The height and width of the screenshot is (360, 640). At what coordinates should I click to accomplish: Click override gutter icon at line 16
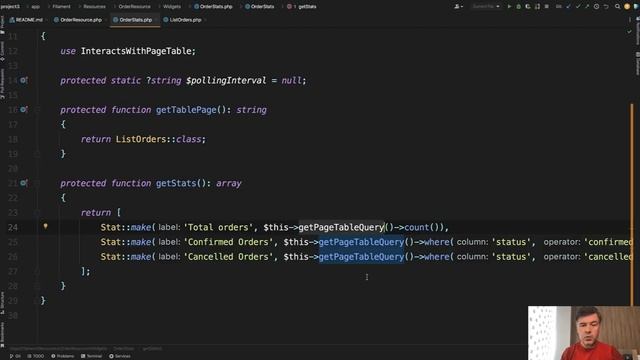23,110
